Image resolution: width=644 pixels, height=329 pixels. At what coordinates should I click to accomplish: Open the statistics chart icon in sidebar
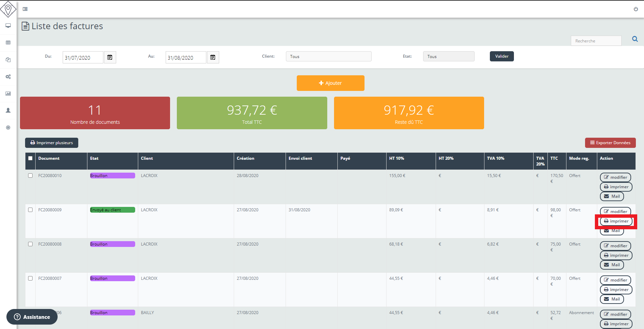(x=8, y=94)
